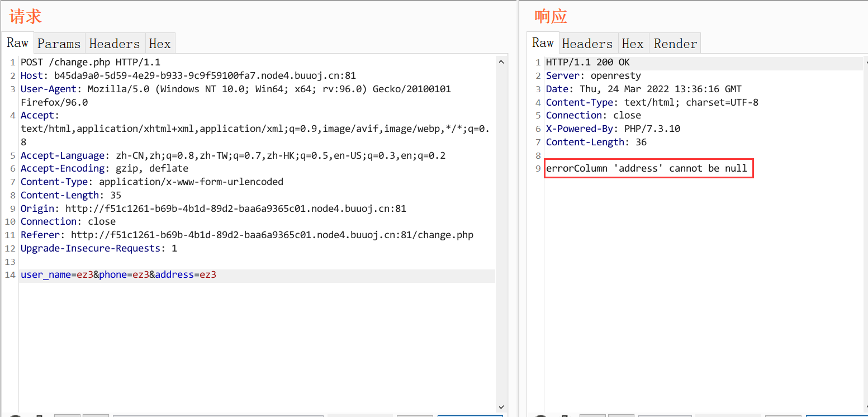Switch to request Raw tab
The image size is (868, 417).
[x=17, y=43]
